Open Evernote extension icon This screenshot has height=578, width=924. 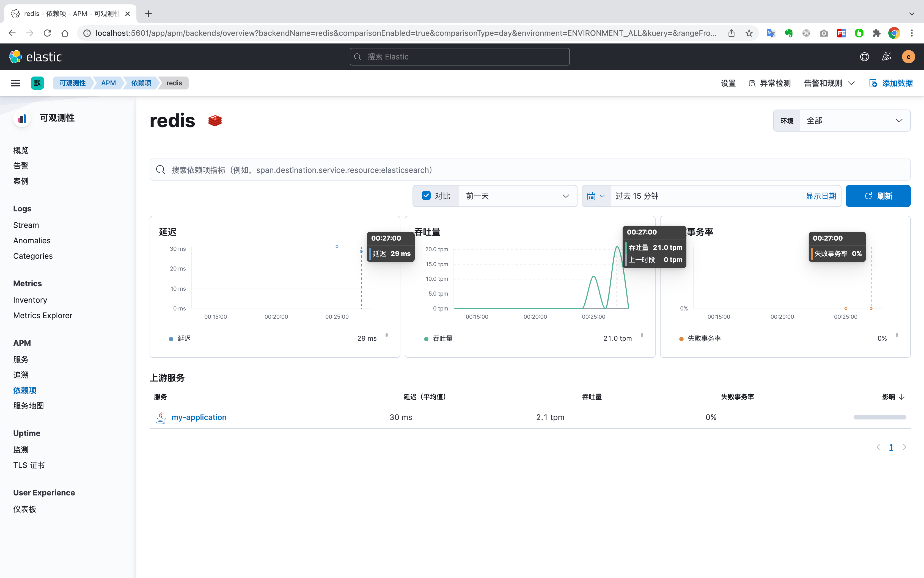(788, 33)
